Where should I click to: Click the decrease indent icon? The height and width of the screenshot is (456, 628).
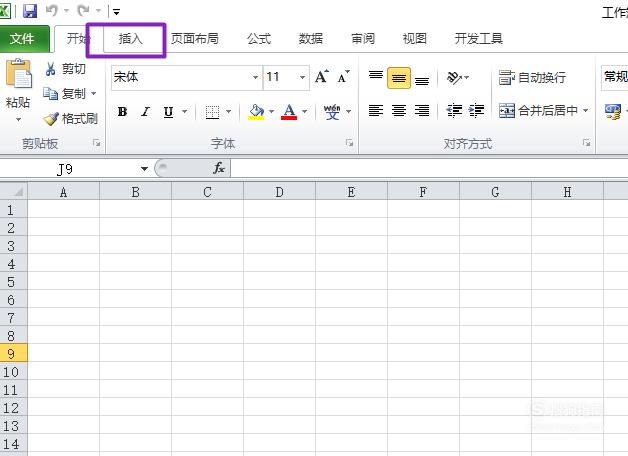click(x=454, y=110)
